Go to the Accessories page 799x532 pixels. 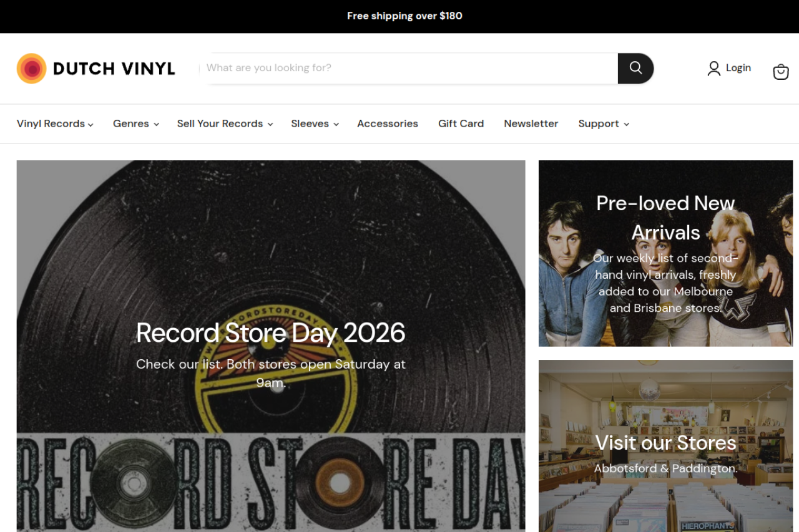[x=388, y=123]
